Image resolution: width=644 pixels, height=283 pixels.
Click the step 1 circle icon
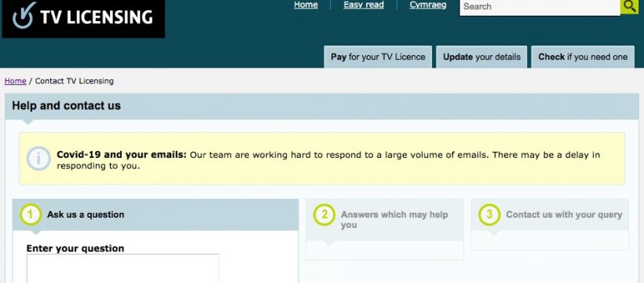coord(31,215)
